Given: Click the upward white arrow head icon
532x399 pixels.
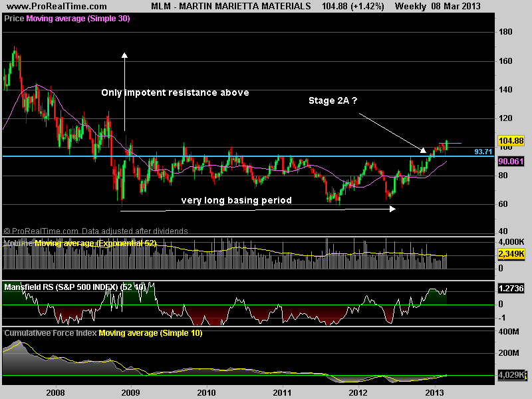Looking at the screenshot, I should pos(124,55).
